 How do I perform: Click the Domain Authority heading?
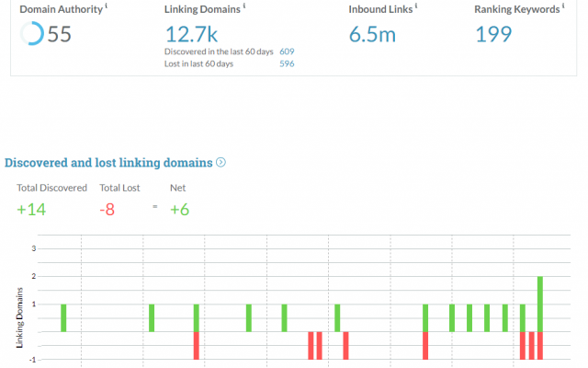[x=62, y=9]
